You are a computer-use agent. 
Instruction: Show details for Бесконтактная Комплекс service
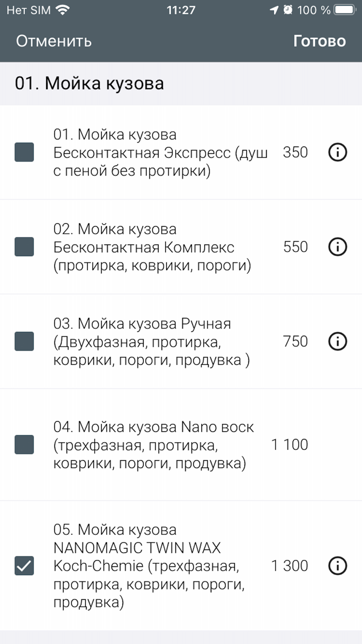[337, 247]
